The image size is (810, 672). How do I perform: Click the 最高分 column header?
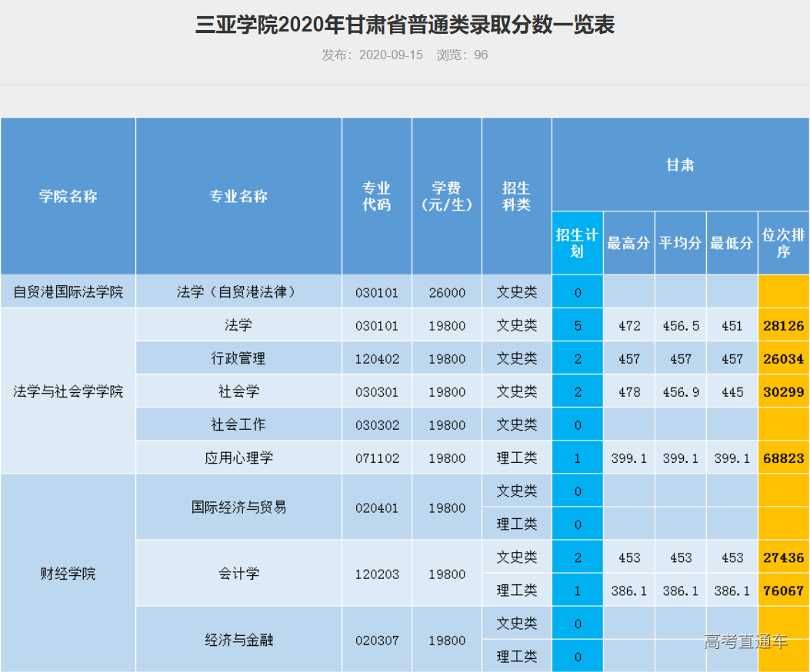[628, 241]
